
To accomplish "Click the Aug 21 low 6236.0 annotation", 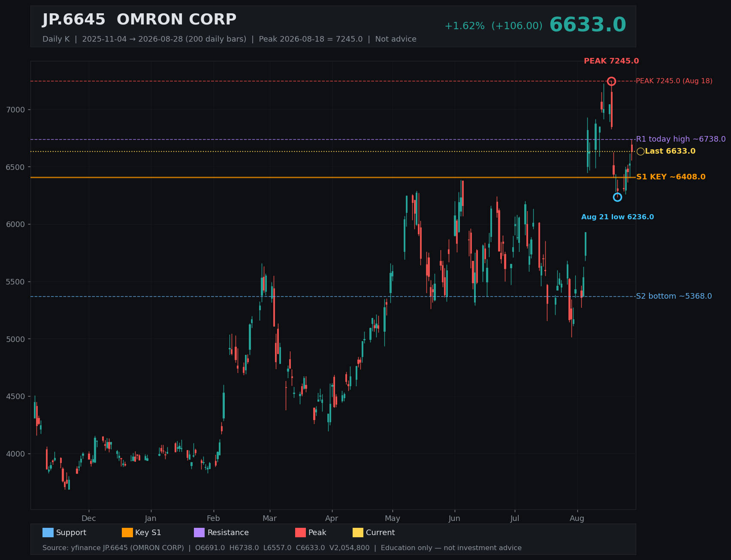I will click(x=617, y=217).
